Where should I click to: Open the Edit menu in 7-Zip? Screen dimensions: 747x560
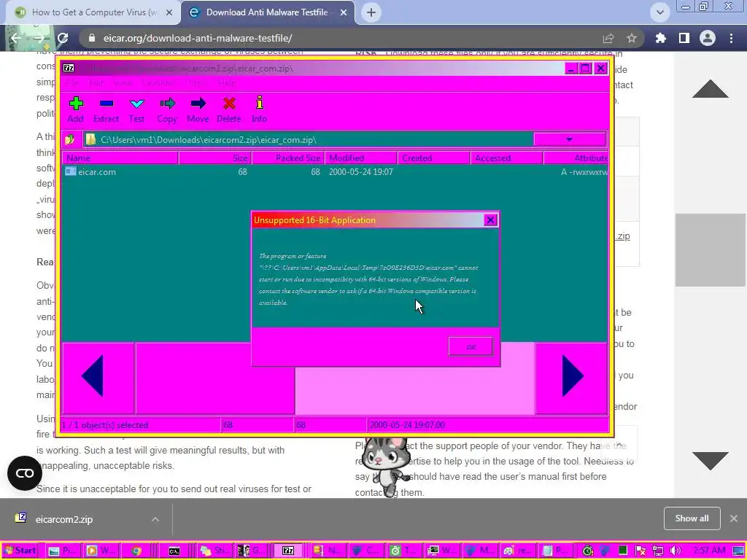point(96,83)
